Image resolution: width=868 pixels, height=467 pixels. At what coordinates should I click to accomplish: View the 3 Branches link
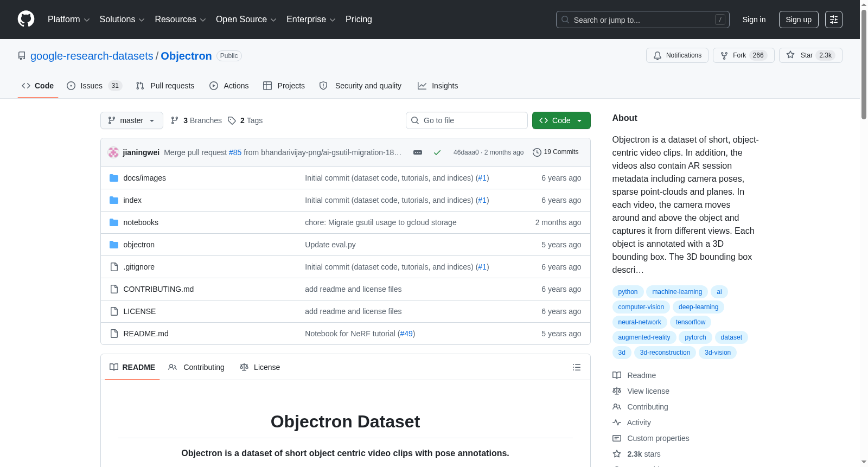(196, 120)
